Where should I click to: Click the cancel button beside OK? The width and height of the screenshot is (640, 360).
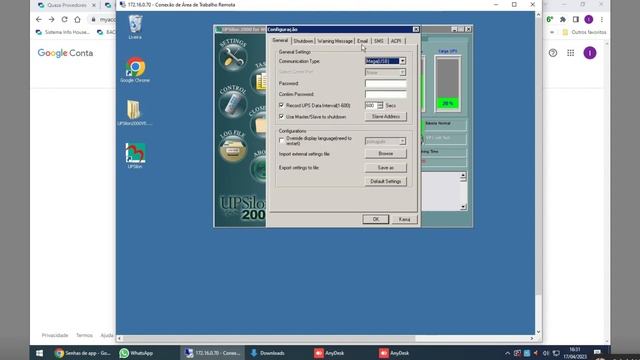pos(404,219)
